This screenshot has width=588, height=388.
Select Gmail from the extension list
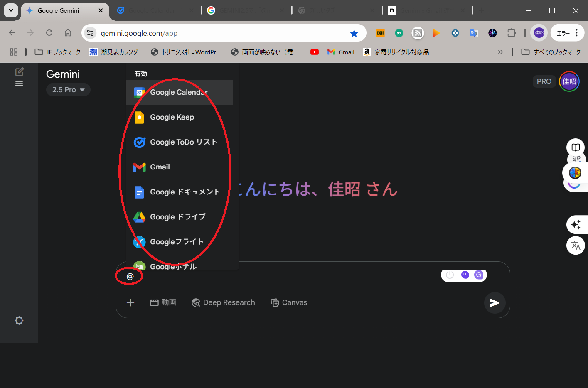180,167
